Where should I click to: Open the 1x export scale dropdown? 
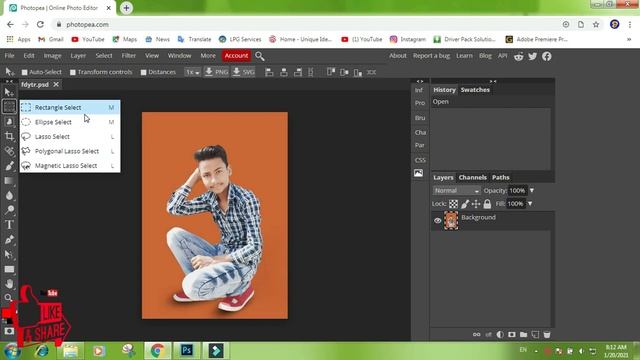[x=192, y=72]
